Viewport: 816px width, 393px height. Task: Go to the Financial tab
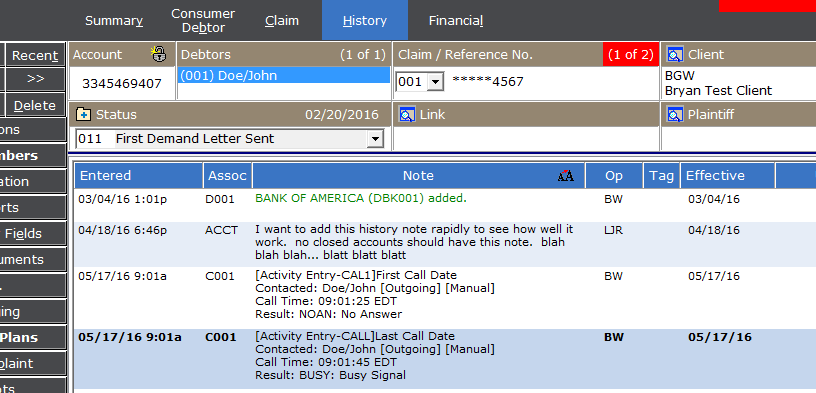(x=456, y=21)
